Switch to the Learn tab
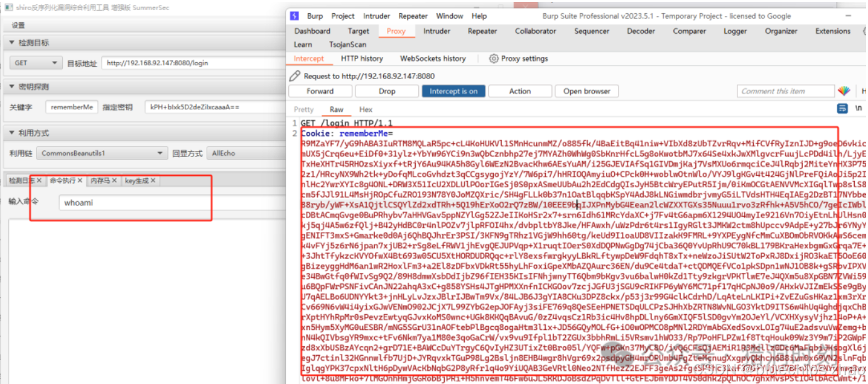The height and width of the screenshot is (384, 868). tap(303, 45)
